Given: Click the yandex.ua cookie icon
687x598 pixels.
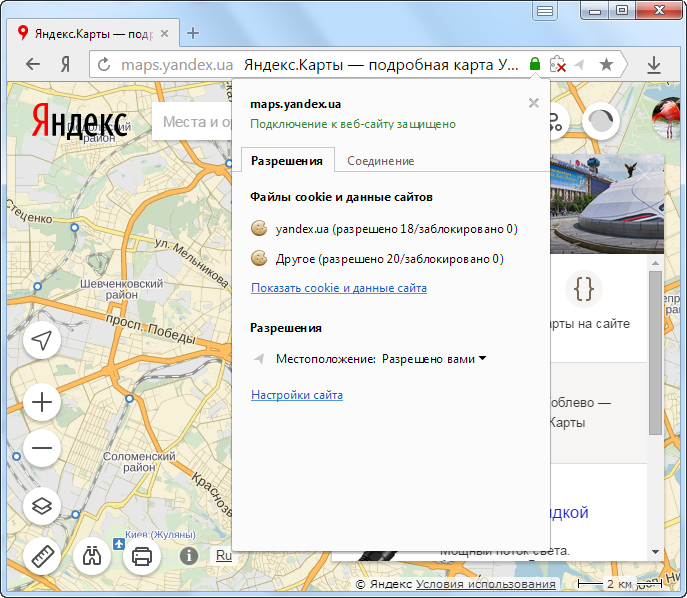Looking at the screenshot, I should [259, 228].
